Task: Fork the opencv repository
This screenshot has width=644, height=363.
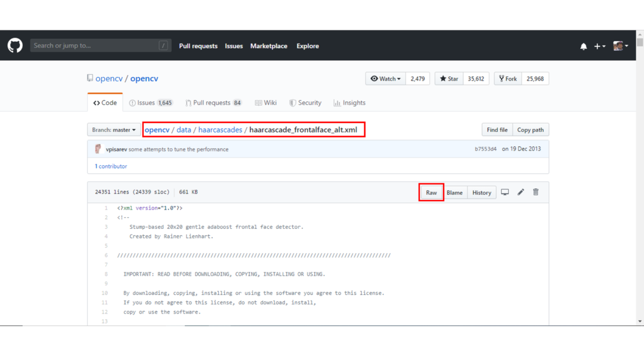Action: pos(508,79)
